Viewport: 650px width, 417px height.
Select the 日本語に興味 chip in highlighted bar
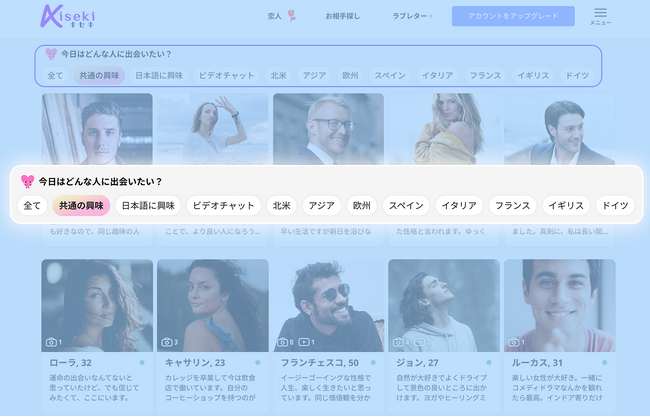pyautogui.click(x=148, y=205)
